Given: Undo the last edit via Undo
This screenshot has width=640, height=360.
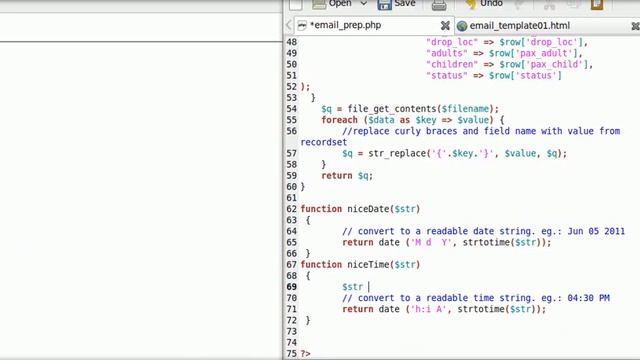Looking at the screenshot, I should (484, 4).
